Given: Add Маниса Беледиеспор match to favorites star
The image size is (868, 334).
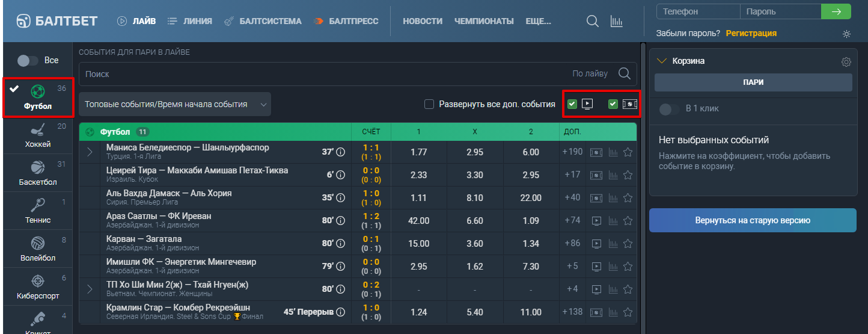Looking at the screenshot, I should [628, 152].
